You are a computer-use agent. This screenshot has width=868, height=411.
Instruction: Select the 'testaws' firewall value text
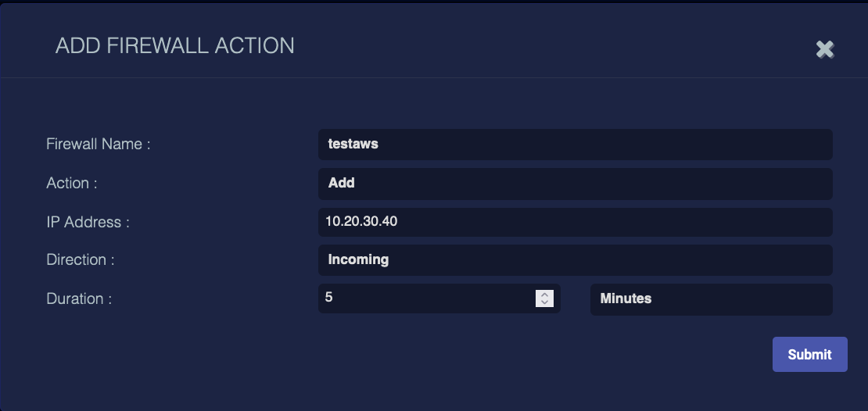pos(353,145)
